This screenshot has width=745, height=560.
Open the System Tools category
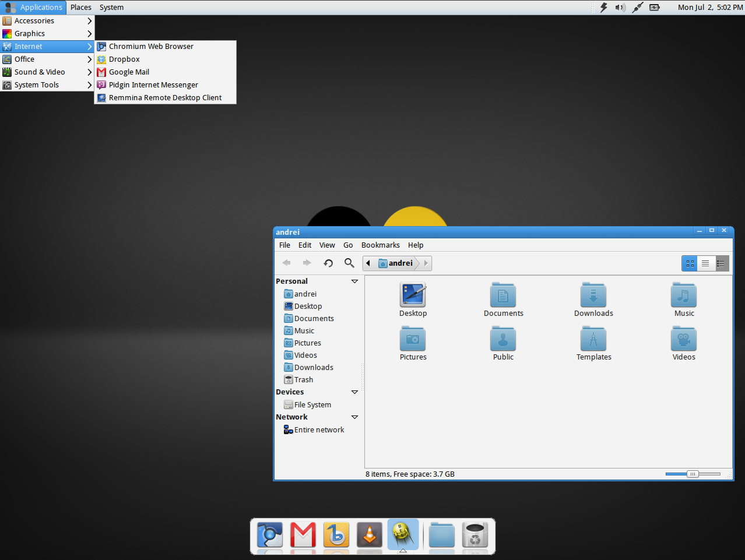[47, 85]
